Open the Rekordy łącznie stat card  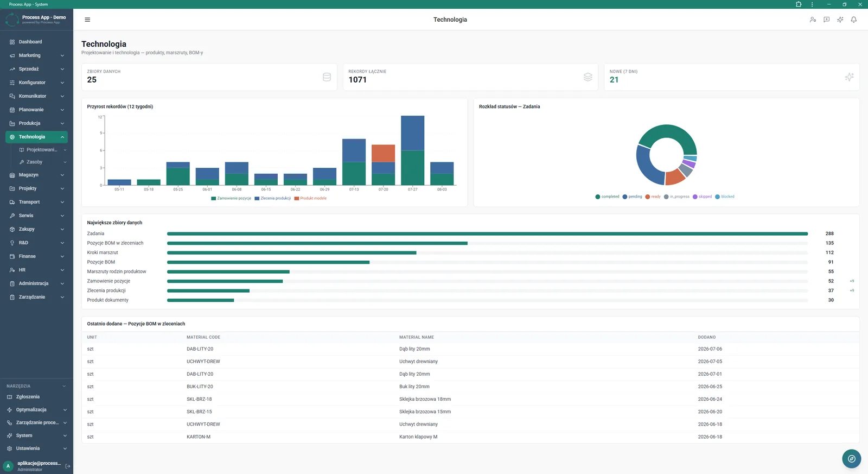470,77
